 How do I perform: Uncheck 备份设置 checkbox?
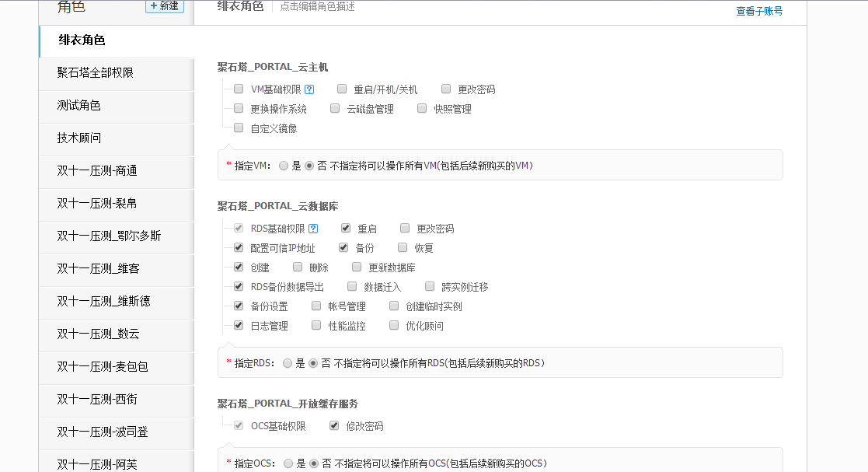pos(239,306)
